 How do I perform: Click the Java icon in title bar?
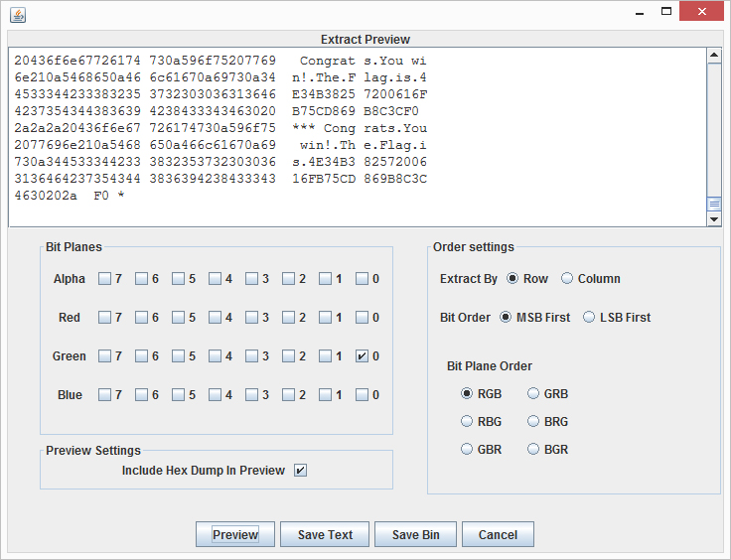(x=17, y=14)
